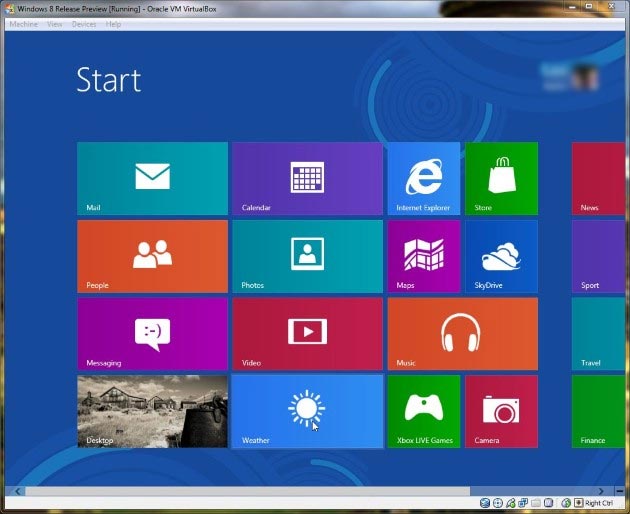
Task: Launch the Photos tile
Action: (x=307, y=256)
